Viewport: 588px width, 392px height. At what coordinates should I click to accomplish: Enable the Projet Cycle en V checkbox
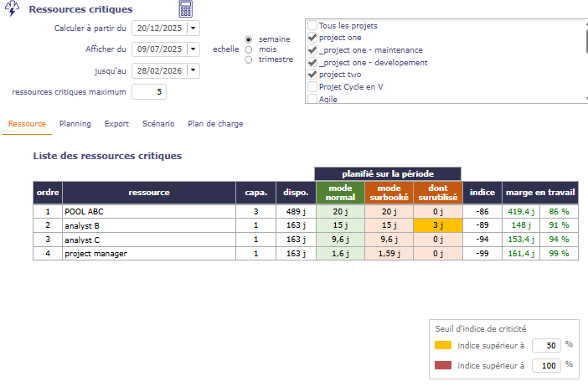[x=312, y=86]
